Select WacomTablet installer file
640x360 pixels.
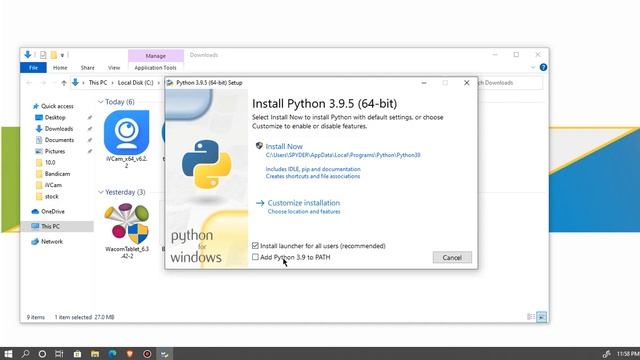(127, 231)
